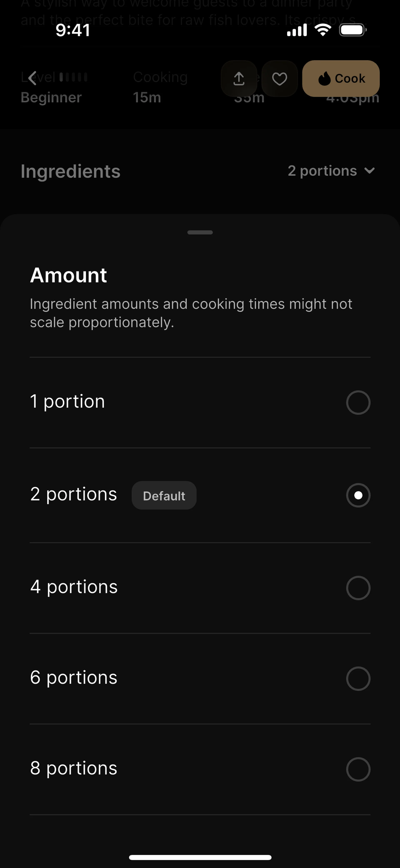This screenshot has height=868, width=400.
Task: Tap the 4 portions list item text
Action: 74,587
